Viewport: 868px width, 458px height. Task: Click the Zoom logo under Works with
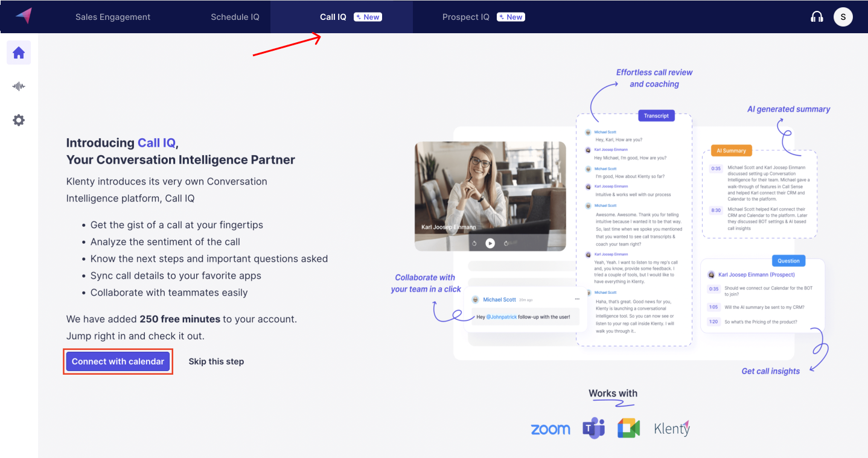pyautogui.click(x=550, y=429)
